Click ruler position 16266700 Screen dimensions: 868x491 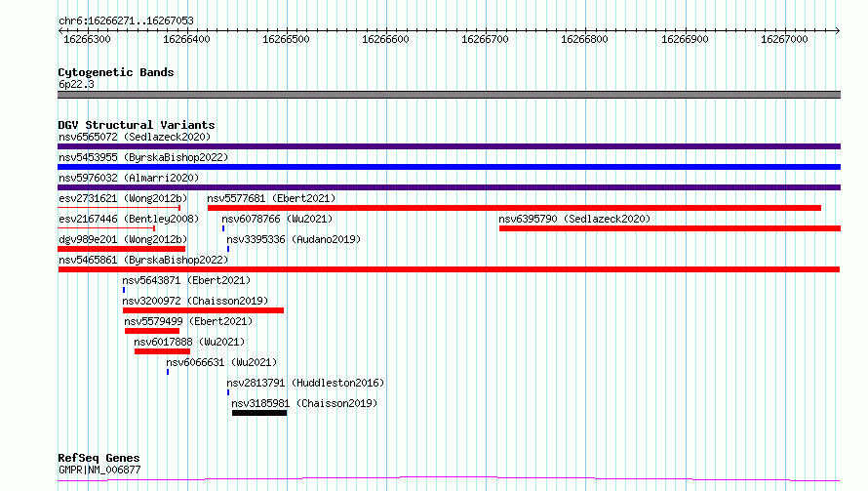click(485, 39)
